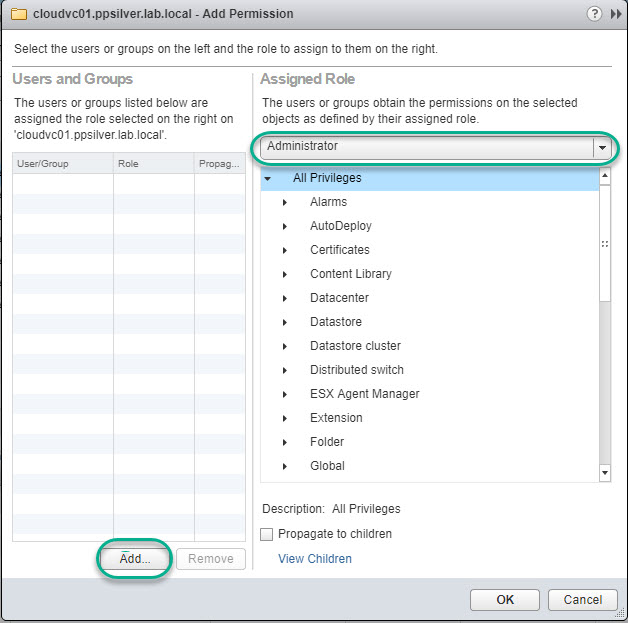Click privileges list scroll up arrow
Image resolution: width=628 pixels, height=623 pixels.
tap(605, 176)
